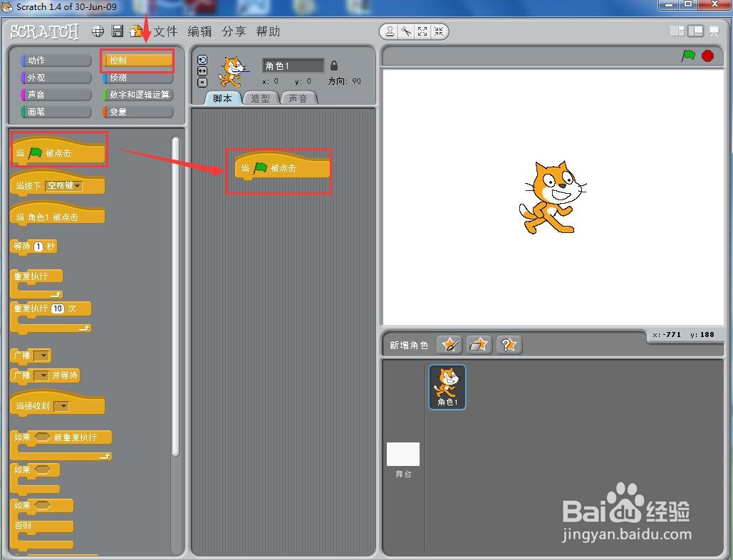Select the 声音 block category
The width and height of the screenshot is (733, 560).
click(x=56, y=95)
